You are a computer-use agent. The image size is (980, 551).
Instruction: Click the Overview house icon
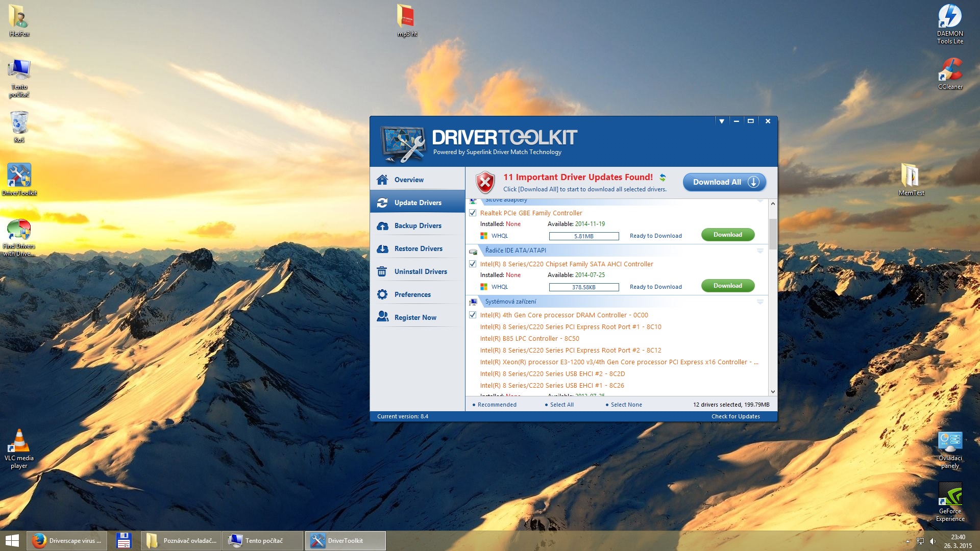pyautogui.click(x=382, y=180)
